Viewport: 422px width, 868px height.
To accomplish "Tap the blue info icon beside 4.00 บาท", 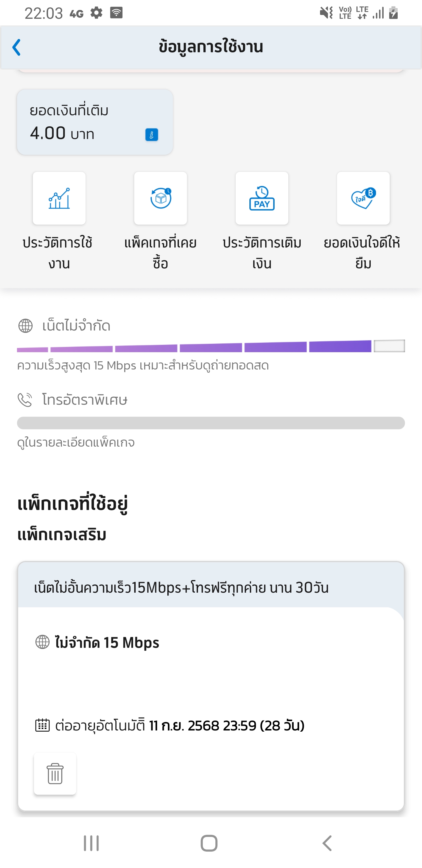I will coord(152,135).
